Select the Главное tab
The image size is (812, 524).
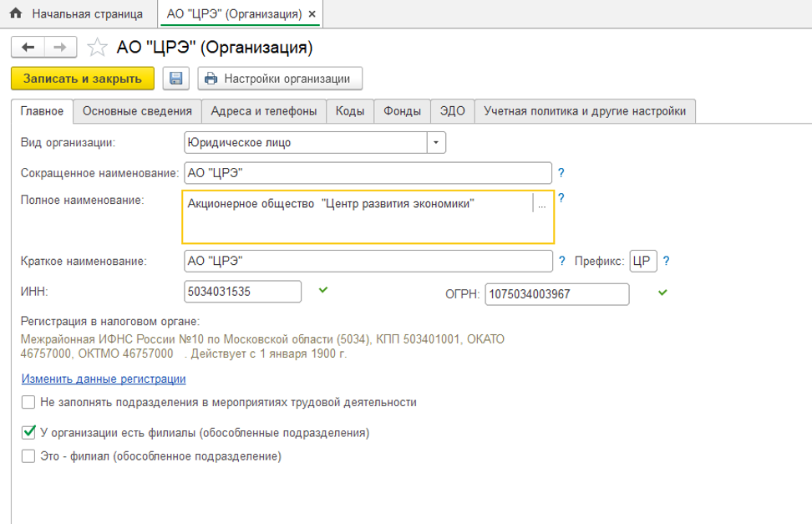(42, 111)
